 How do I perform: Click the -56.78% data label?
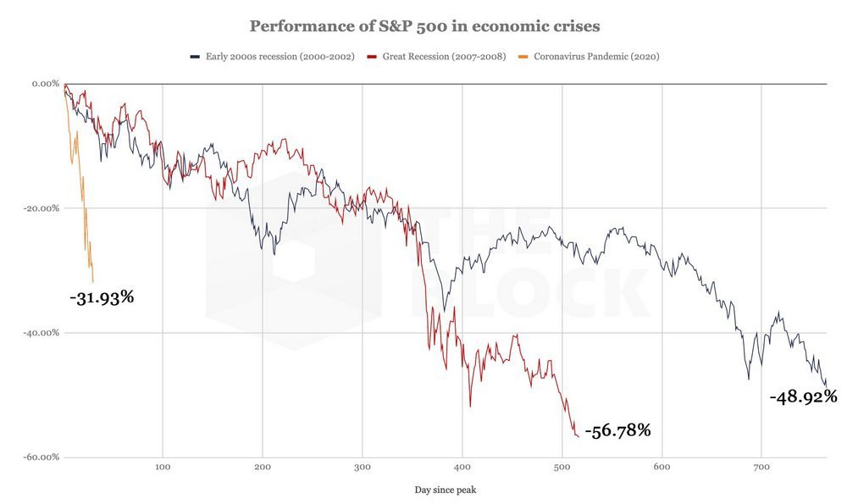coord(617,430)
